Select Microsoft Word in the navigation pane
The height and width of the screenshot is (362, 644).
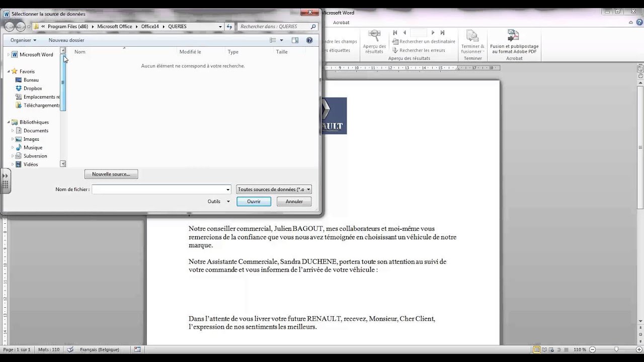[x=32, y=54]
